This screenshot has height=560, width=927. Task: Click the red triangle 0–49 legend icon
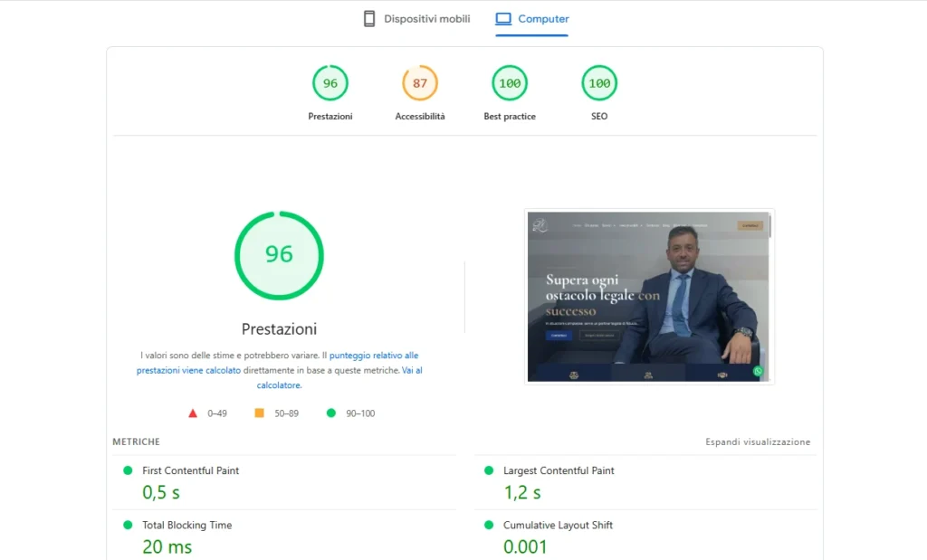[193, 413]
